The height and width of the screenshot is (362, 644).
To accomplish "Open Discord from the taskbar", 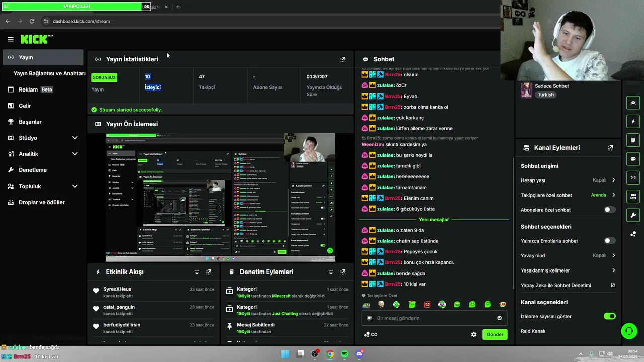I will (x=359, y=354).
